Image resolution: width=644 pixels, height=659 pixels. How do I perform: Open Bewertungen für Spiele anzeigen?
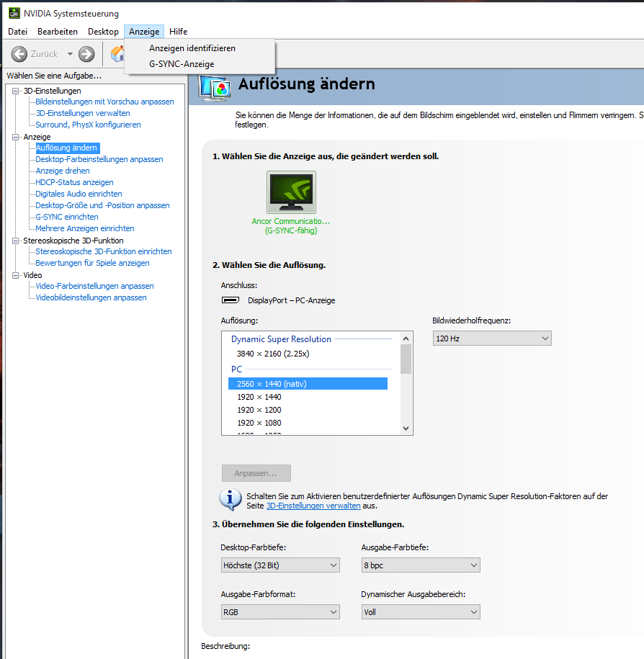tap(92, 263)
